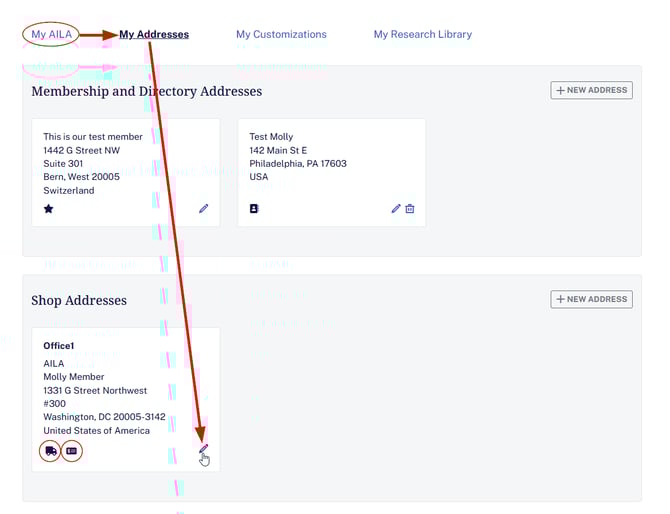Click the star icon on the Bern address

coord(48,209)
